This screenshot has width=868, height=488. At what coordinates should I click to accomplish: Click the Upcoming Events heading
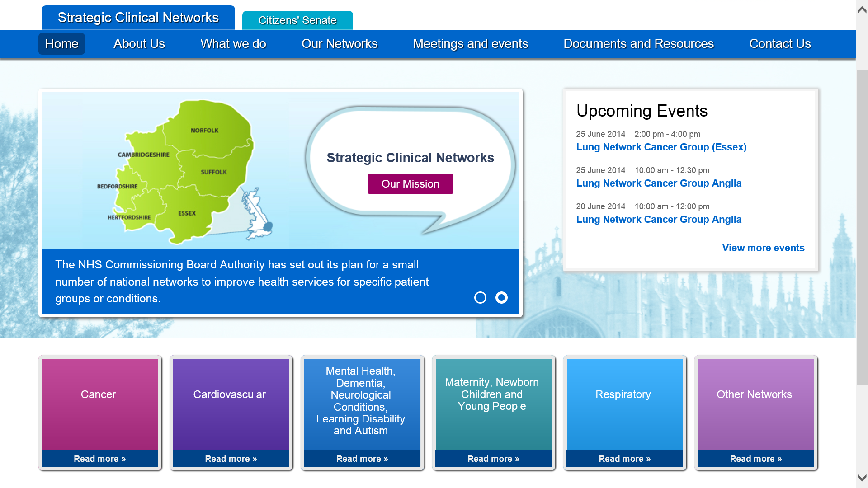(x=642, y=111)
